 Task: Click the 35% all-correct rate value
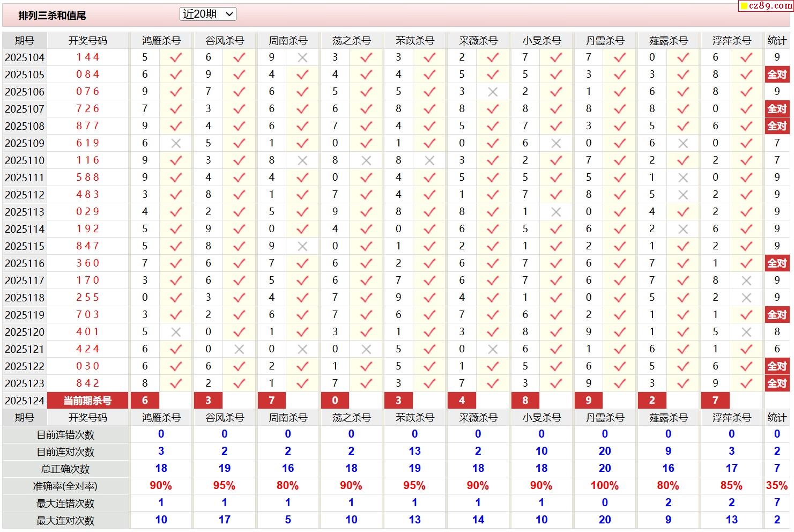pyautogui.click(x=777, y=486)
